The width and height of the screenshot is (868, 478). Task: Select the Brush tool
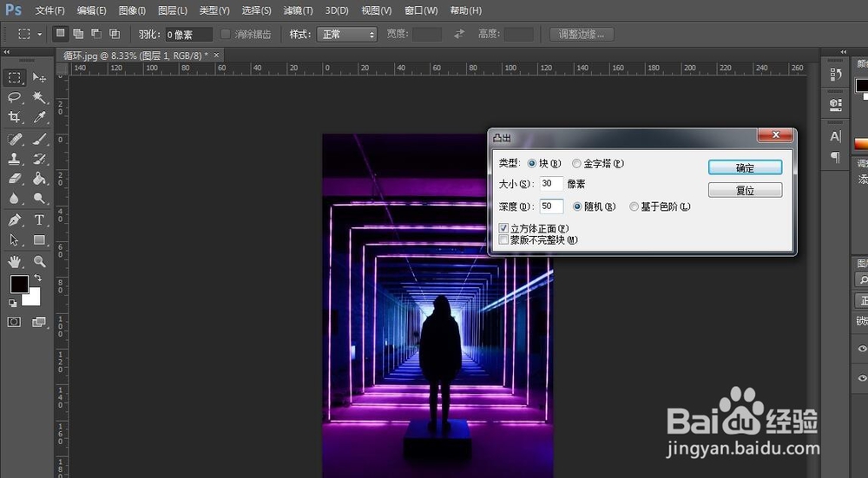(39, 139)
